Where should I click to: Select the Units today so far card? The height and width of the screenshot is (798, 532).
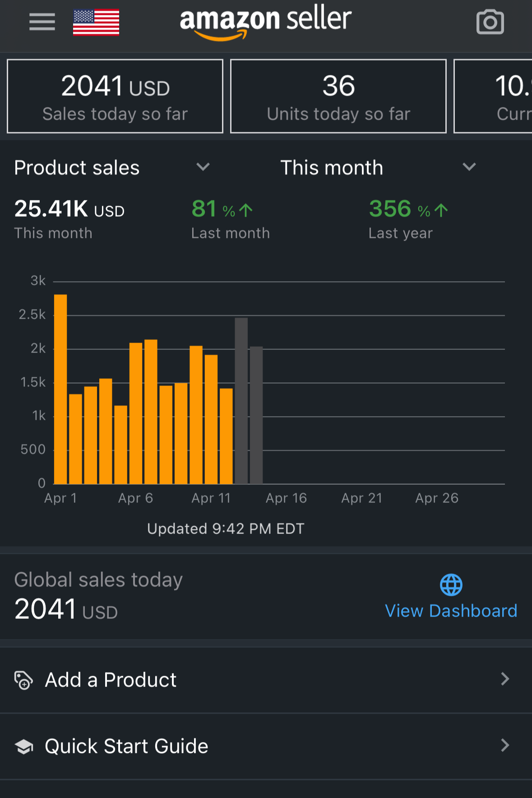(338, 96)
